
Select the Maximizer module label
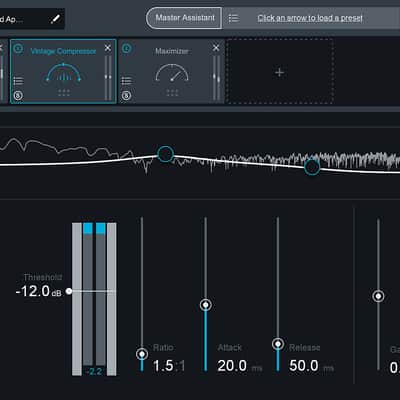pos(172,51)
